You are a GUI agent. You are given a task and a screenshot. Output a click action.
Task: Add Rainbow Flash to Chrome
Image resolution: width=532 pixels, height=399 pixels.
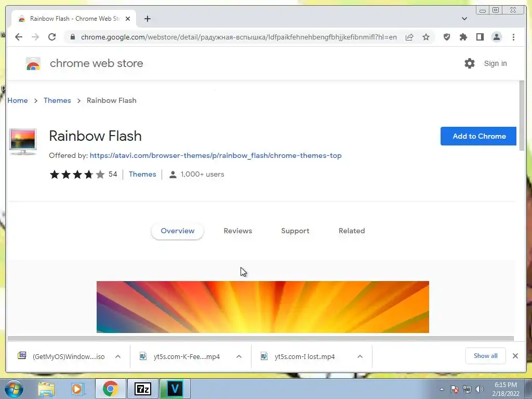pyautogui.click(x=478, y=136)
